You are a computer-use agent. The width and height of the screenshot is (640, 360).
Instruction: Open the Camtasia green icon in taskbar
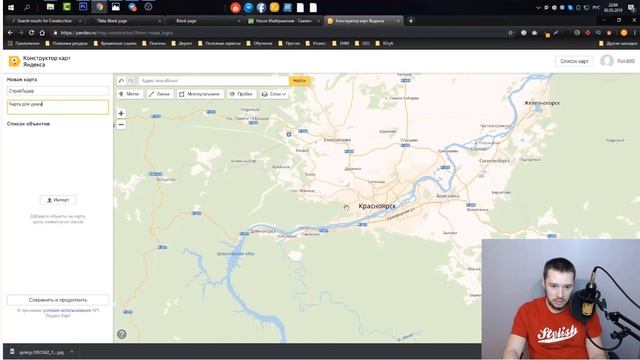[x=67, y=7]
